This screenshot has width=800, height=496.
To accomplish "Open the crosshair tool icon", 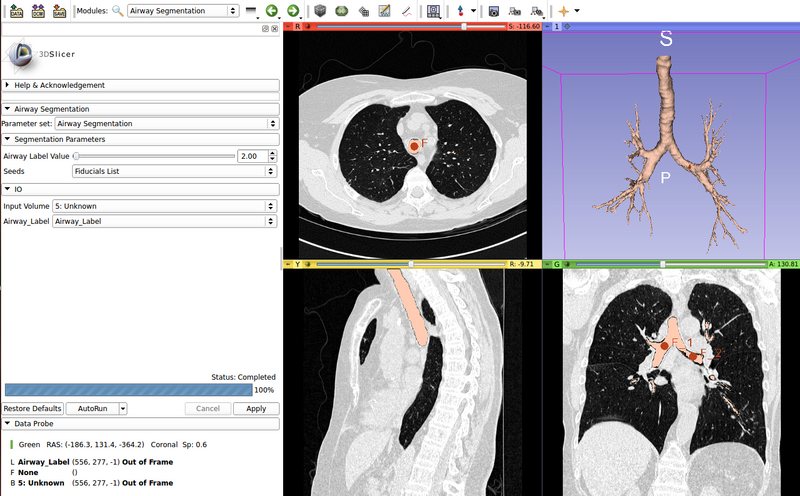I will coord(565,11).
